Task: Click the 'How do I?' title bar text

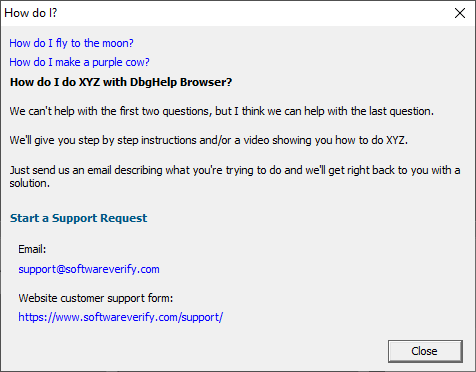Action: coord(31,13)
